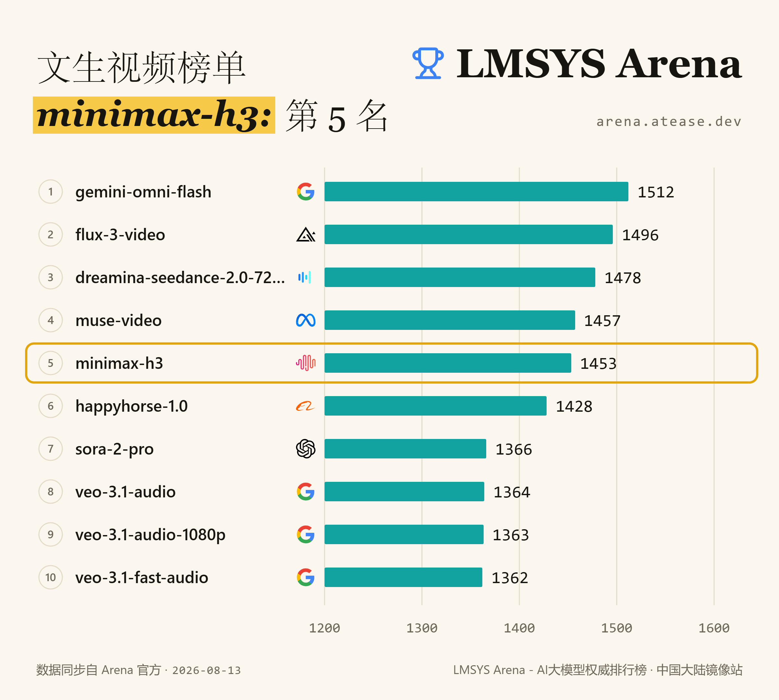
Task: Click the blue bars logo beside dreamina-seedance
Action: coord(304,277)
